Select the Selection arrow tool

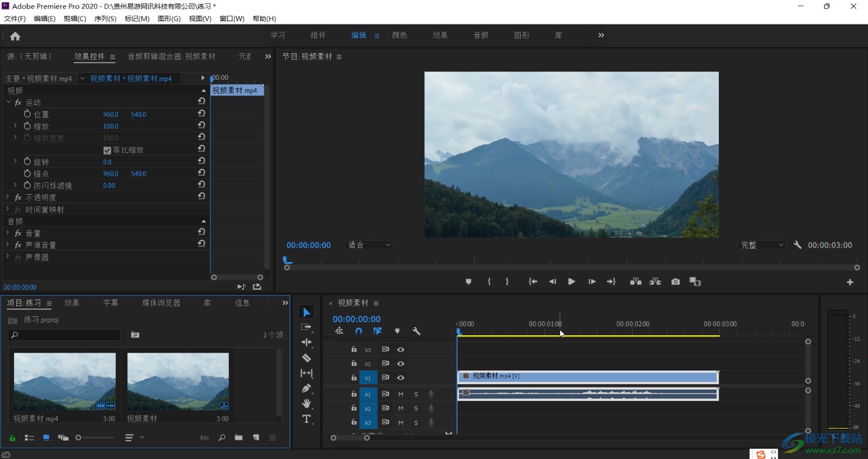coord(307,312)
